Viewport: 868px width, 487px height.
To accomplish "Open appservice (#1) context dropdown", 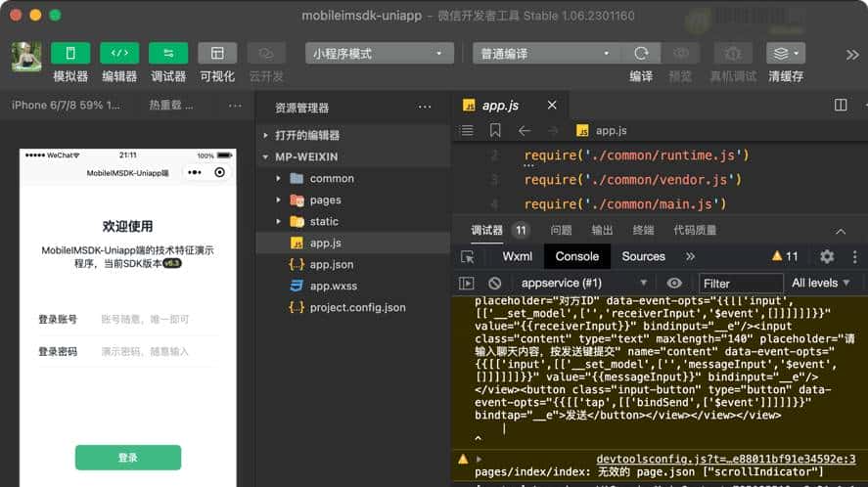I will pyautogui.click(x=583, y=284).
